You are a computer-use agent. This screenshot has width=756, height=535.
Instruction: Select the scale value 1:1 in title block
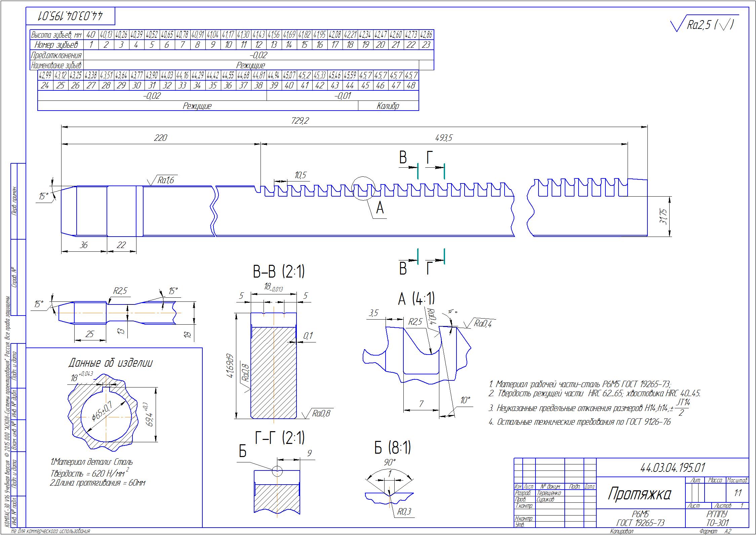tap(738, 493)
